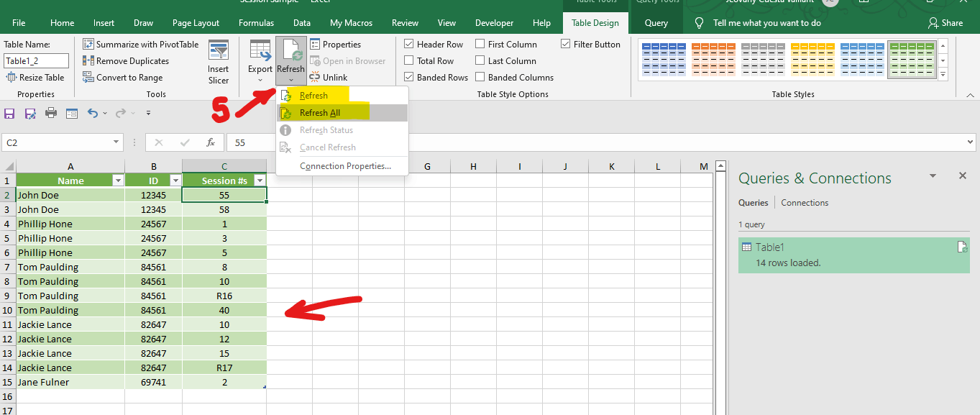Click Remove Duplicates in Tools group
This screenshot has height=415, width=980.
[126, 61]
